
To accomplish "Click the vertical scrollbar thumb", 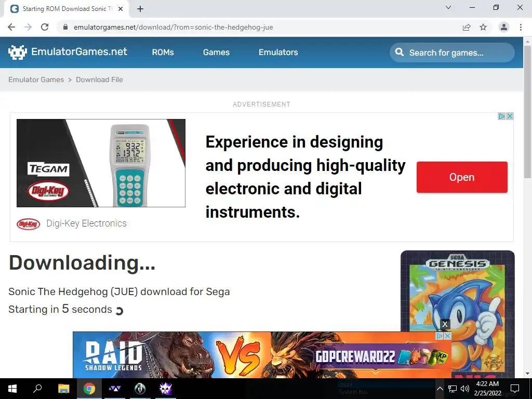I will pos(527,112).
